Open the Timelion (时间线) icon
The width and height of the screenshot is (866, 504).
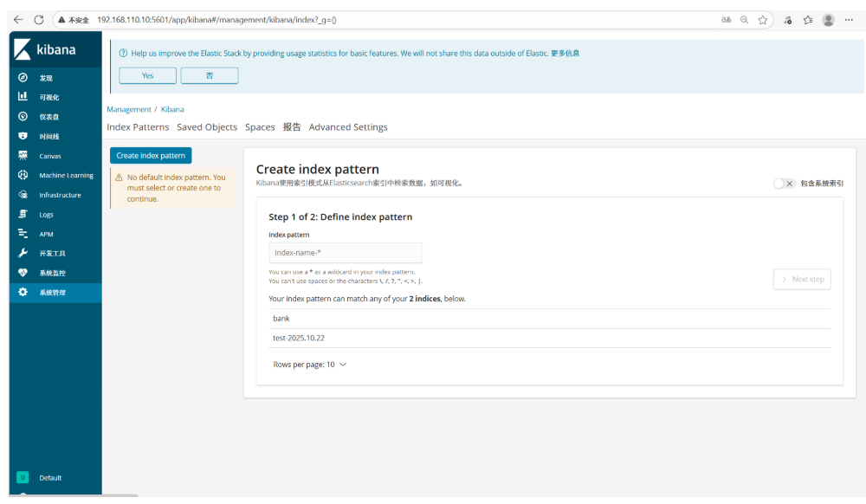click(23, 136)
